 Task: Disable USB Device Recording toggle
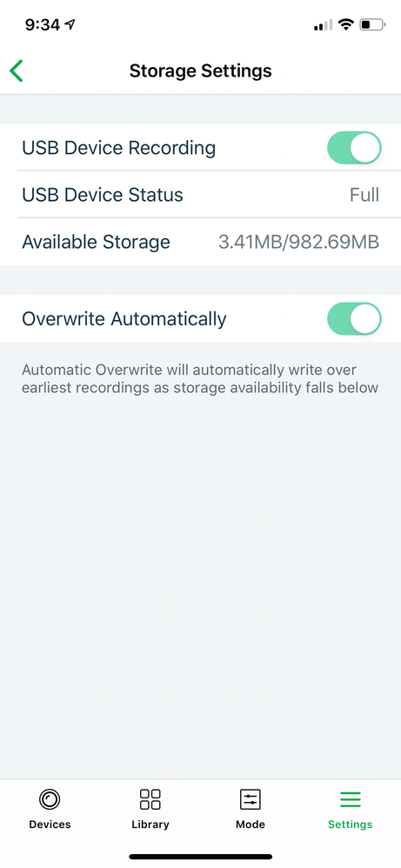click(x=355, y=148)
